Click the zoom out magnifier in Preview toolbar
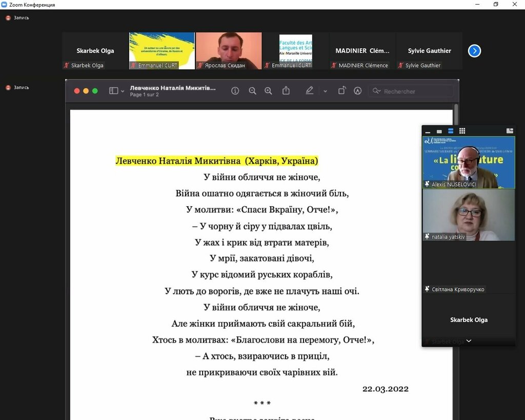Screen dimensions: 525x420 point(252,91)
